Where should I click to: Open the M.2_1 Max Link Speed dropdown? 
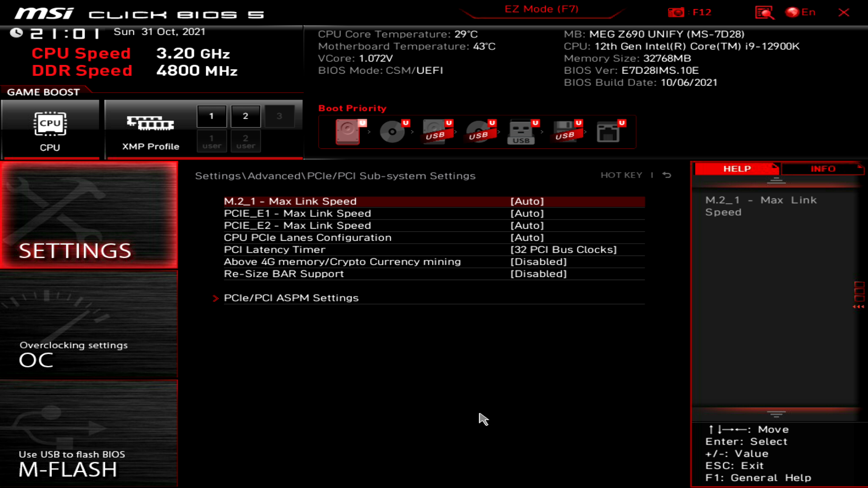(527, 201)
